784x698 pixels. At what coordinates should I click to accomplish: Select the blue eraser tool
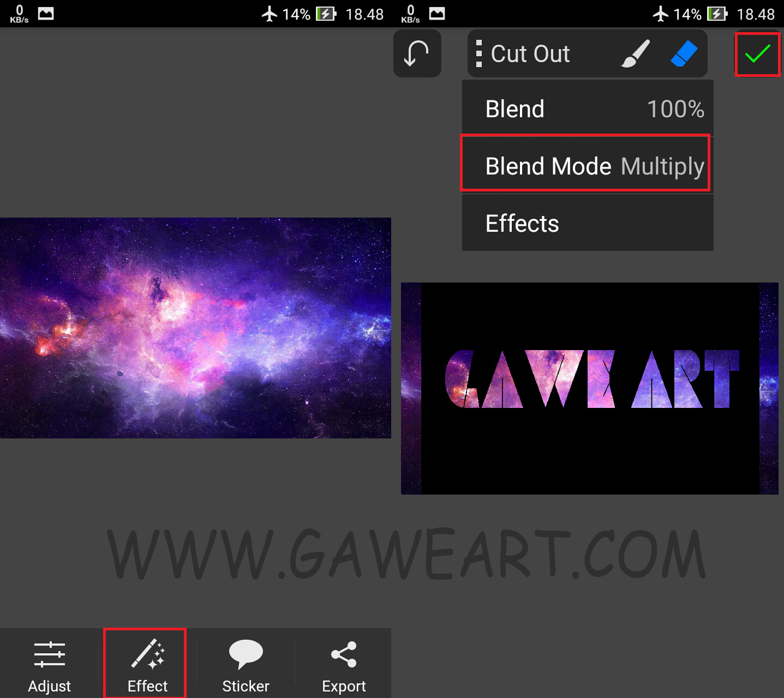[684, 53]
